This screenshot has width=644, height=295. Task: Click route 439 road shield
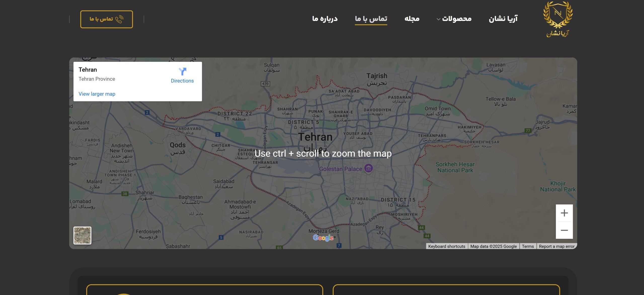(265, 84)
